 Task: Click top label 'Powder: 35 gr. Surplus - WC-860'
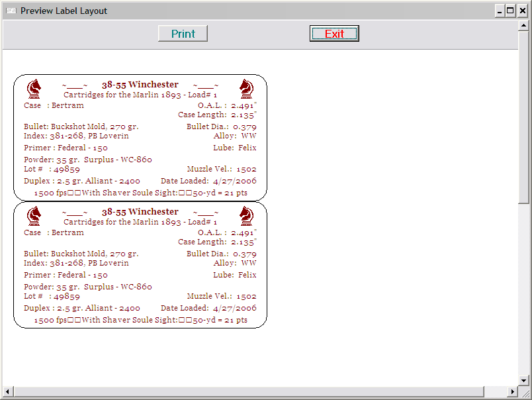coord(87,160)
